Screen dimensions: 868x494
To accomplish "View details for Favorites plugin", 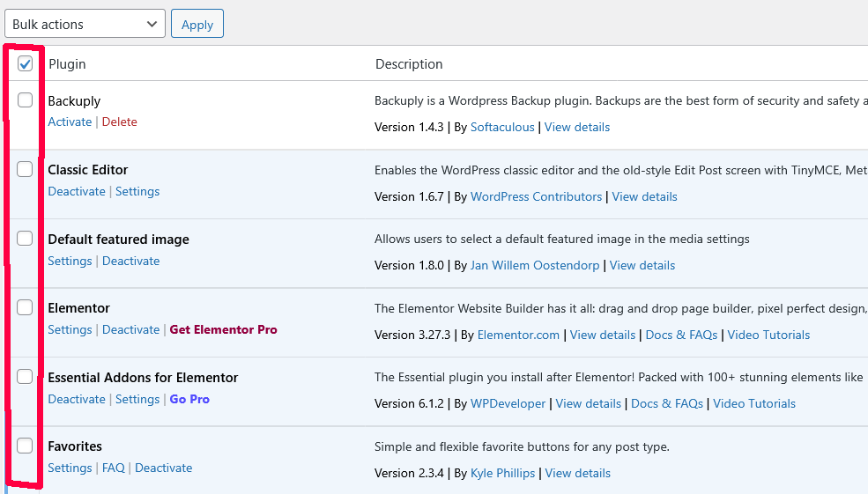I will pos(577,474).
